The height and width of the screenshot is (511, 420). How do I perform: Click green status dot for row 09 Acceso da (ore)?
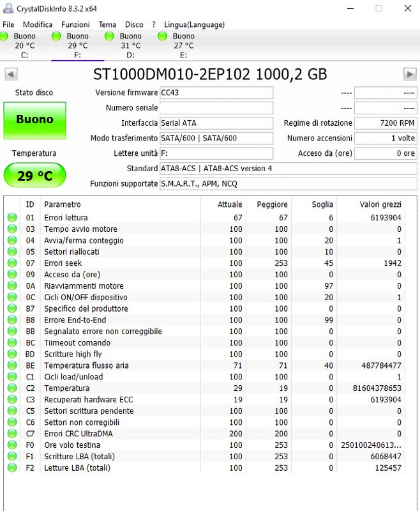pyautogui.click(x=12, y=275)
